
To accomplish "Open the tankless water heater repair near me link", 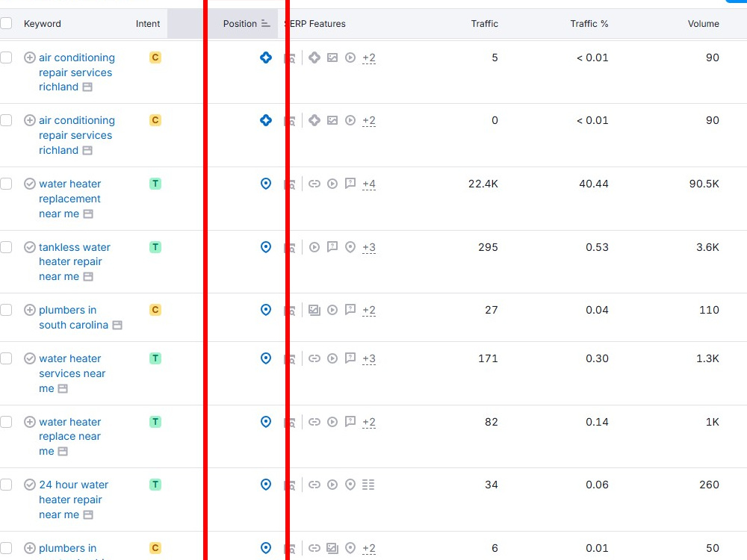I will (74, 261).
